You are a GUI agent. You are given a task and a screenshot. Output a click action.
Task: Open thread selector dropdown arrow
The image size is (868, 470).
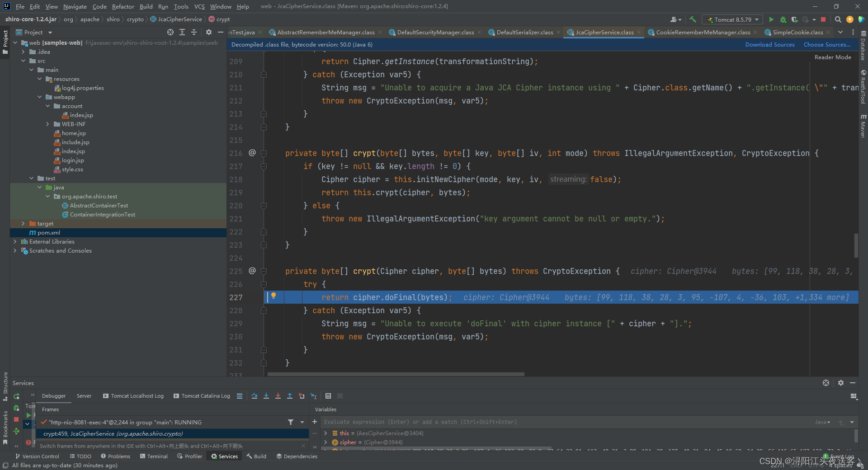pyautogui.click(x=302, y=422)
